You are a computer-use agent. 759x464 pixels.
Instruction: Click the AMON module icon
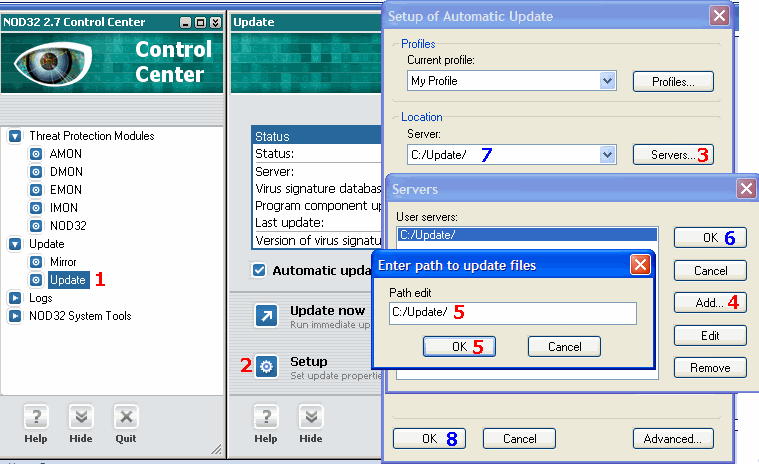[36, 154]
